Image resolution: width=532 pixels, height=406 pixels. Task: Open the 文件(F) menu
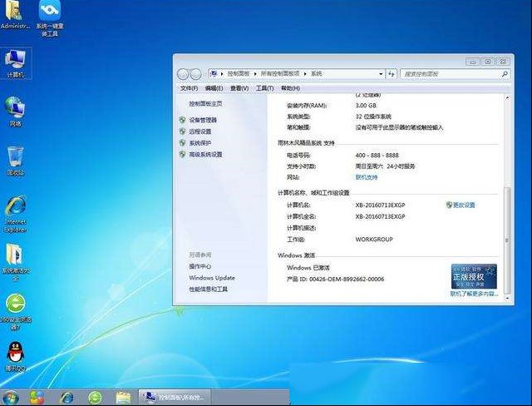click(x=189, y=88)
